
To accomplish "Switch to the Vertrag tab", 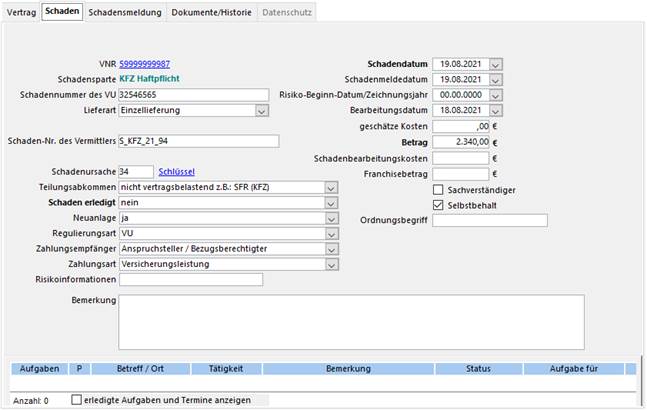I will [21, 14].
